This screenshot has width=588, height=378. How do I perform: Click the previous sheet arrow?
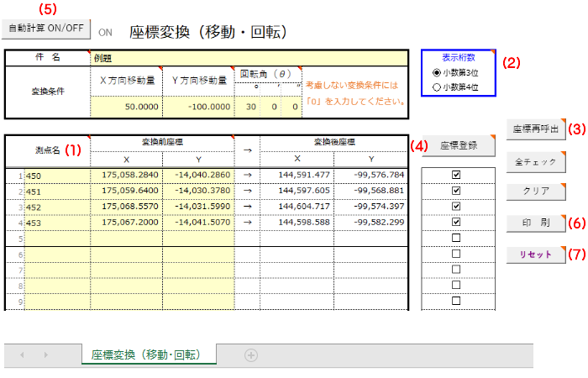tap(22, 354)
